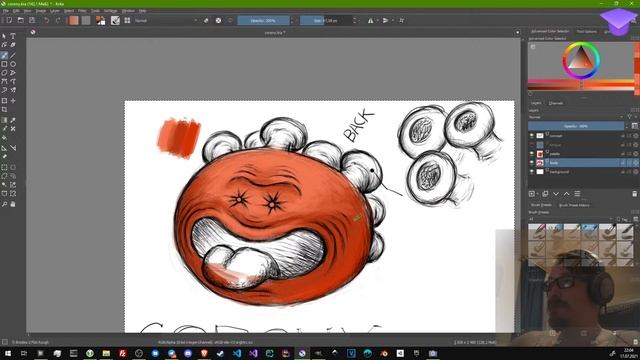Move the selected layer up
Viewport: 640px width, 360px height.
(567, 194)
